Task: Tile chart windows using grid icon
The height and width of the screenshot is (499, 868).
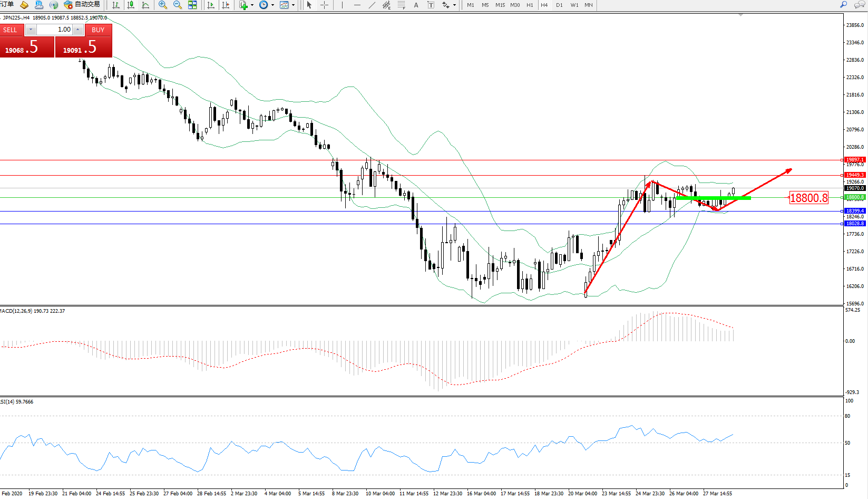Action: tap(192, 5)
